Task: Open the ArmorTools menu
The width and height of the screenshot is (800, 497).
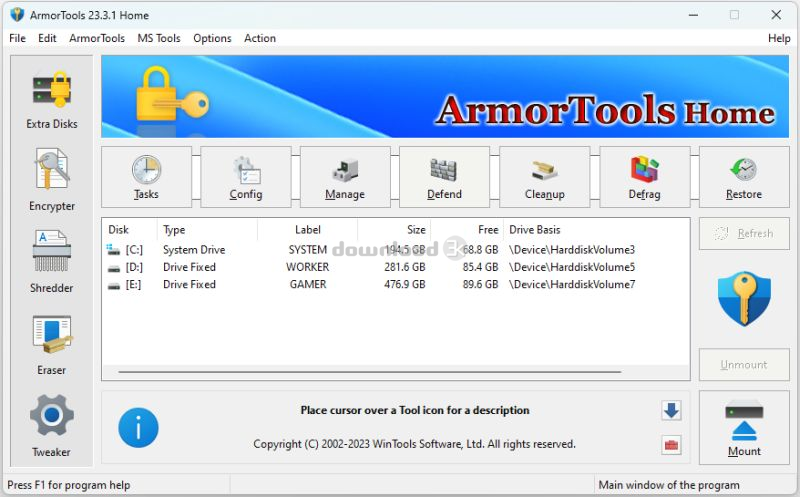Action: 97,38
